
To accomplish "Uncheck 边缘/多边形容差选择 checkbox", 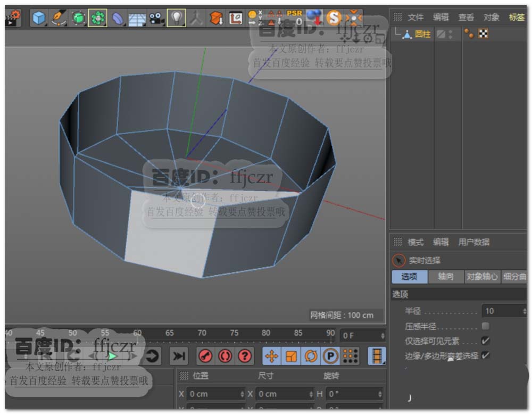I will point(486,355).
